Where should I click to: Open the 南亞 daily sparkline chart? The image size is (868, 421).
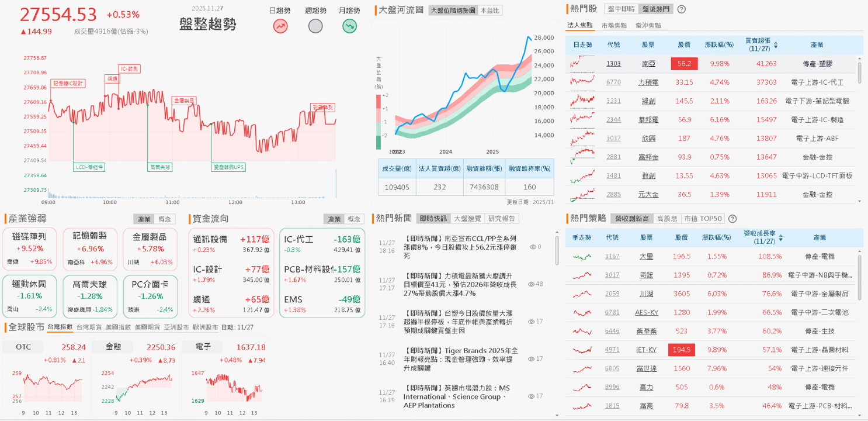(x=582, y=63)
